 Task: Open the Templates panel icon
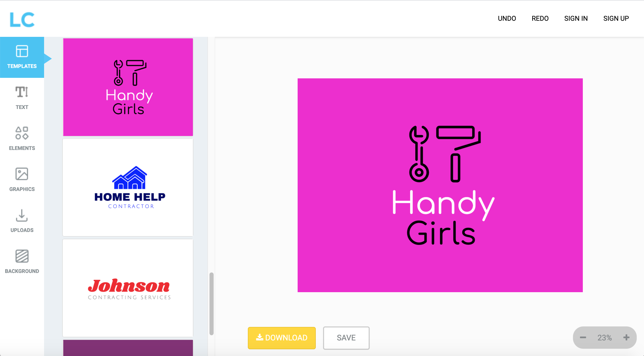(22, 51)
